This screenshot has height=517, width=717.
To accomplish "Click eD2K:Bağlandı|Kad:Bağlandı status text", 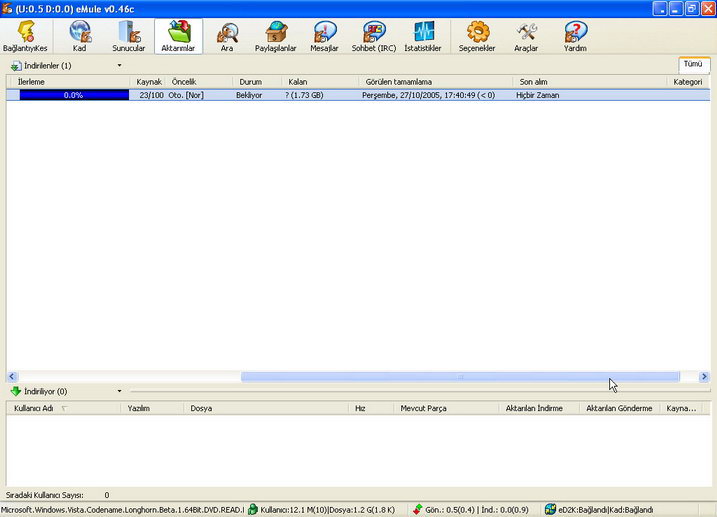I will [x=606, y=509].
